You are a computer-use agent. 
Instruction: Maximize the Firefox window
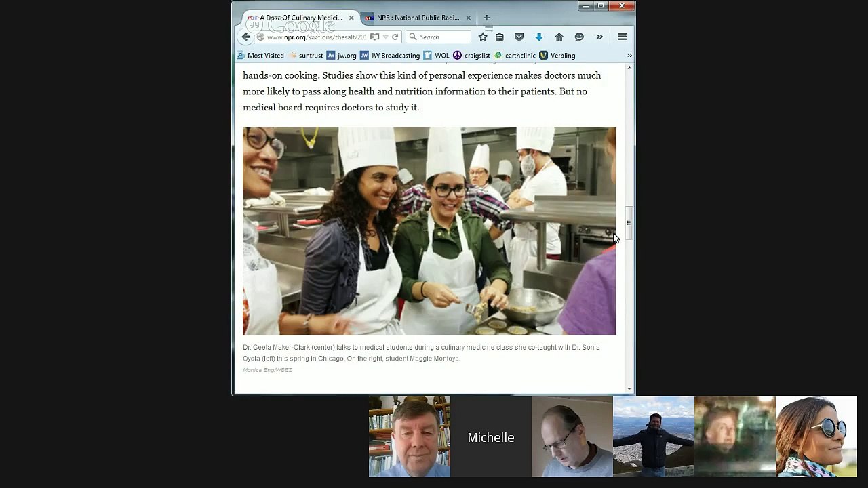click(x=600, y=6)
